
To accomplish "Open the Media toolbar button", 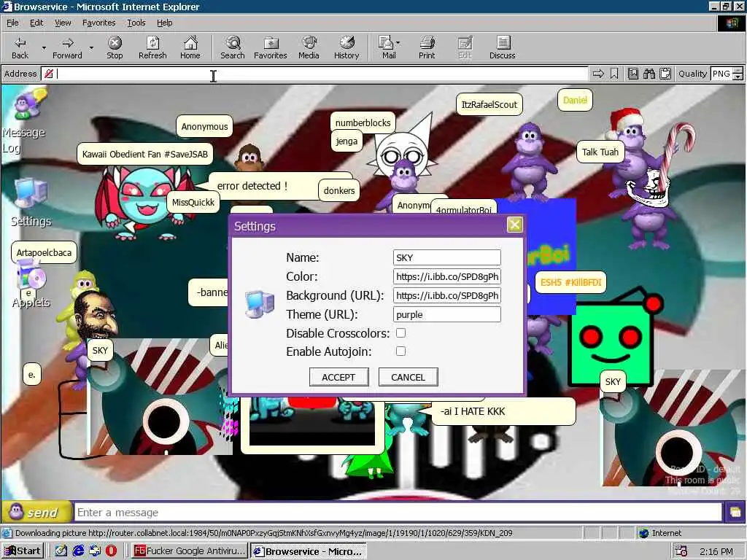I will [309, 47].
